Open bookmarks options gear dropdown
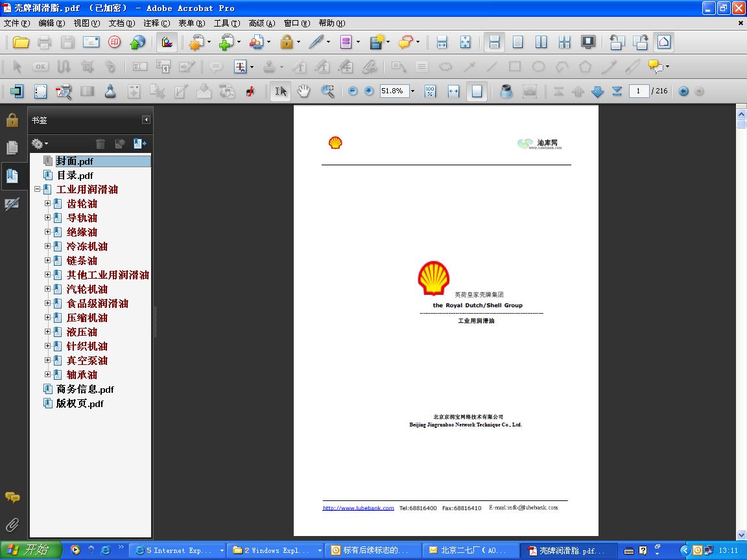 [x=40, y=143]
